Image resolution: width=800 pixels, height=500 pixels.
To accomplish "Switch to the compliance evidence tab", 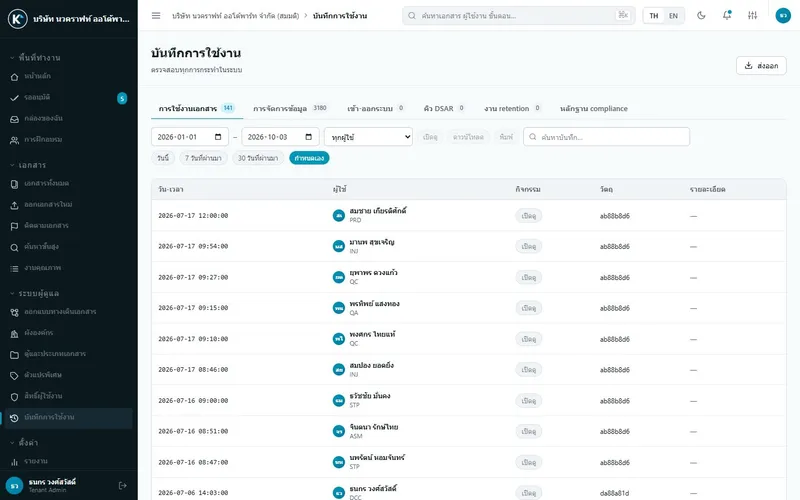I will (594, 108).
